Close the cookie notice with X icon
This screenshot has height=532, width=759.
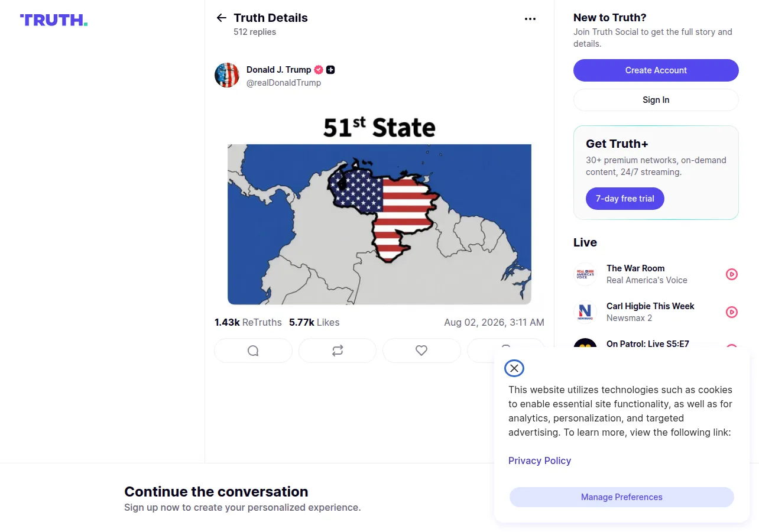point(514,368)
